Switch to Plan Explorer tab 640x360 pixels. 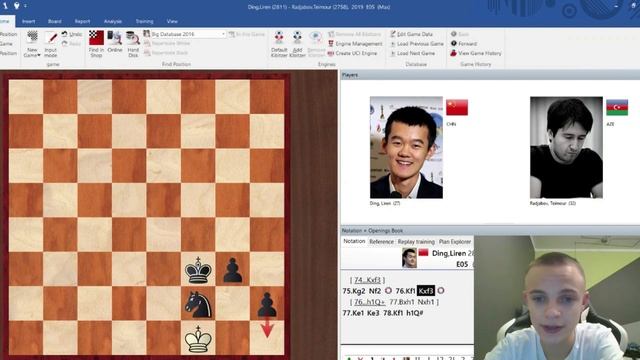(455, 242)
